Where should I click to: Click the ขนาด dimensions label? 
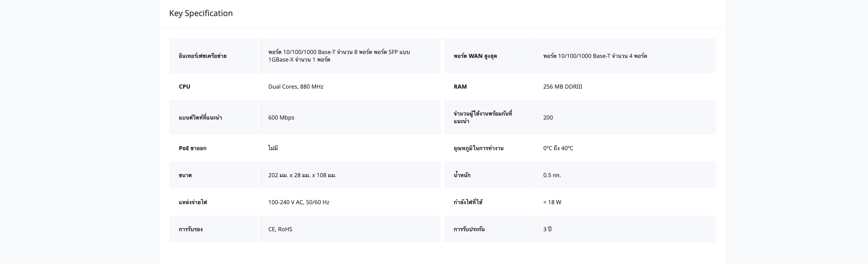pos(185,175)
